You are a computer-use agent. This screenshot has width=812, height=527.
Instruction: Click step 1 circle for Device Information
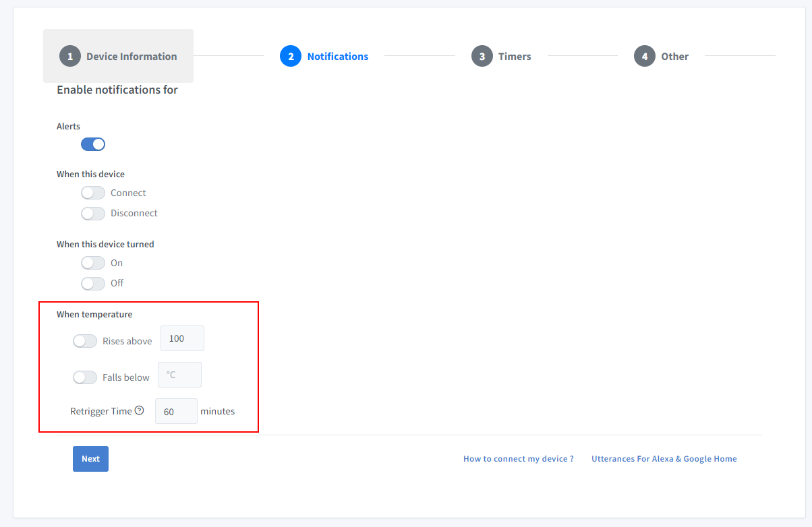70,57
